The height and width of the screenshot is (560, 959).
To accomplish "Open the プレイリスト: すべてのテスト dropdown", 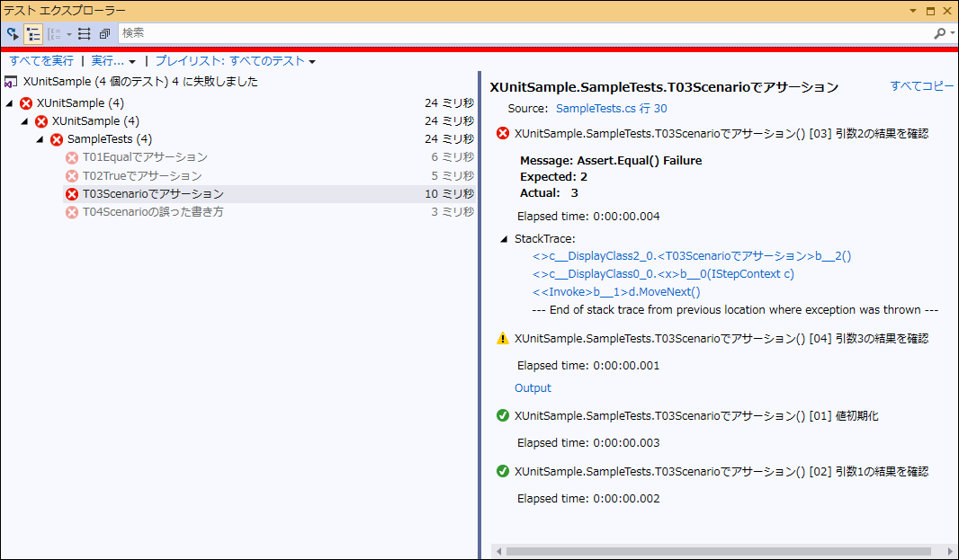I will pos(236,61).
